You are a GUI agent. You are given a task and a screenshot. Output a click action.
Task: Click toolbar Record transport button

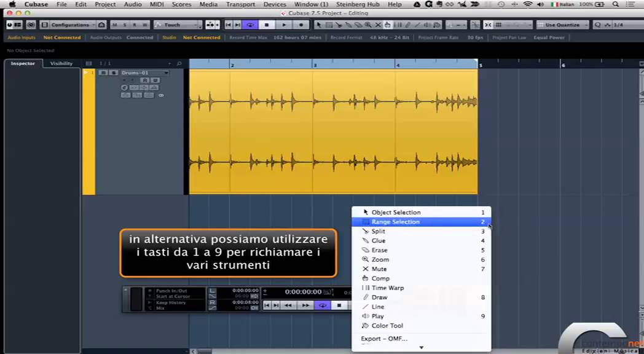pyautogui.click(x=301, y=25)
